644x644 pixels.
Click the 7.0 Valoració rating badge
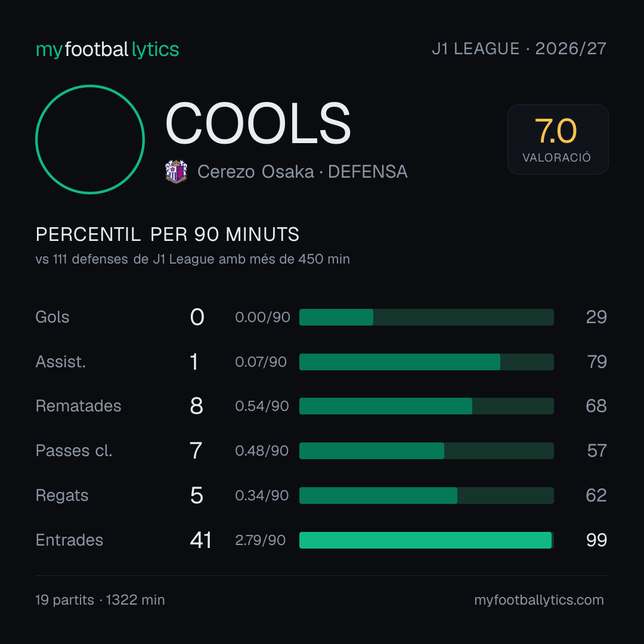(x=558, y=140)
